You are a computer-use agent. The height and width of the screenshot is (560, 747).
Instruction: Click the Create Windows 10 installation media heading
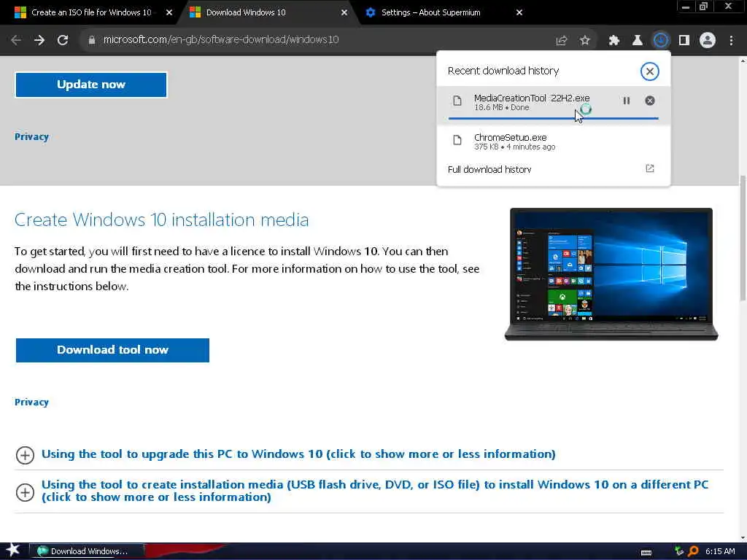click(x=161, y=220)
